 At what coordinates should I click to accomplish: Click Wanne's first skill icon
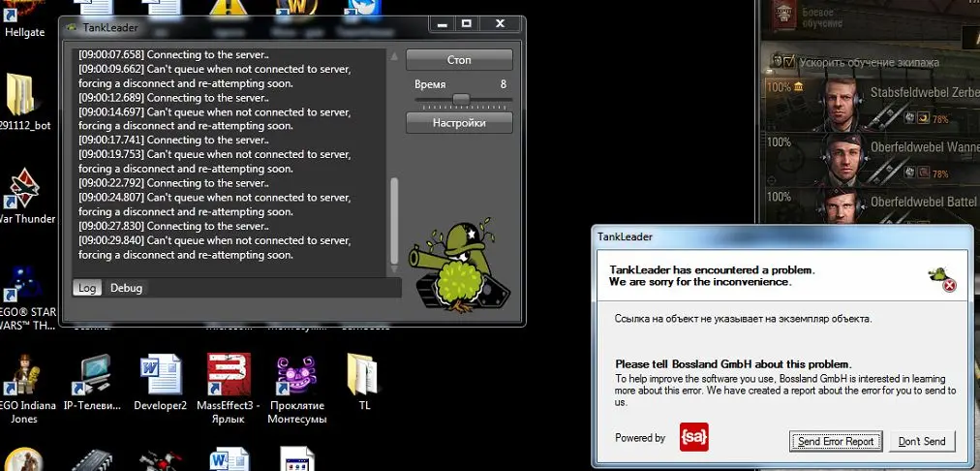tap(910, 172)
